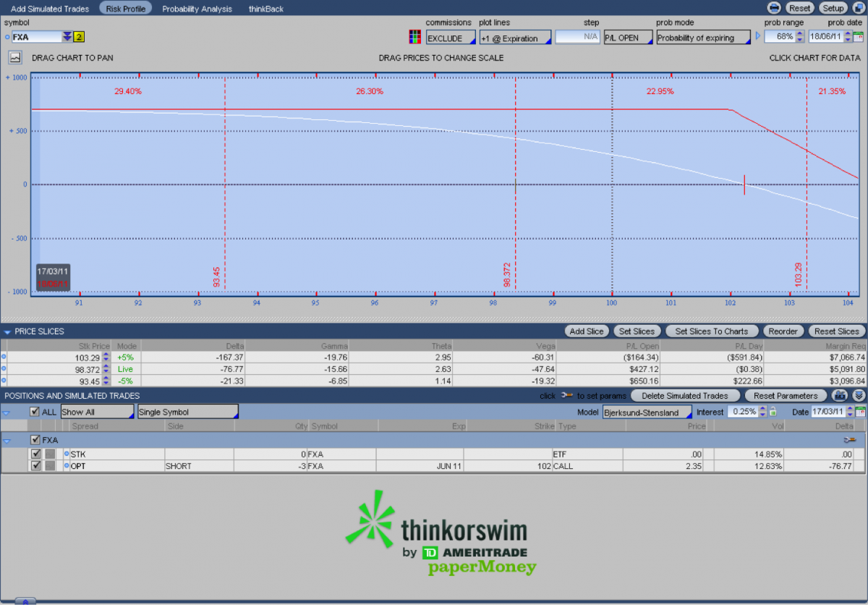Image resolution: width=868 pixels, height=605 pixels.
Task: Uncheck the OPT row checkbox
Action: [x=36, y=466]
